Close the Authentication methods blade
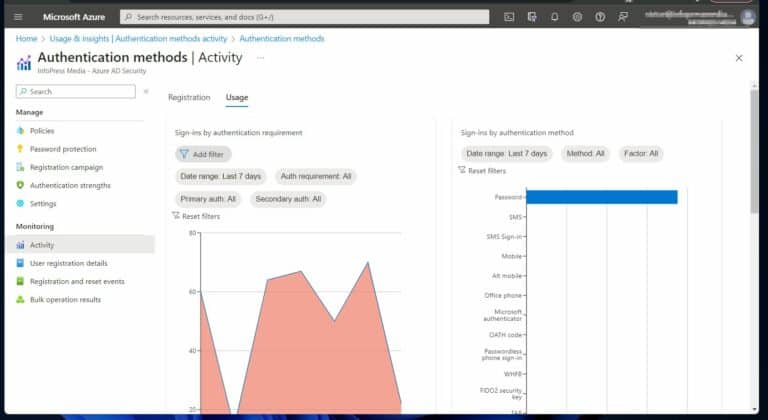768x420 pixels. point(739,58)
